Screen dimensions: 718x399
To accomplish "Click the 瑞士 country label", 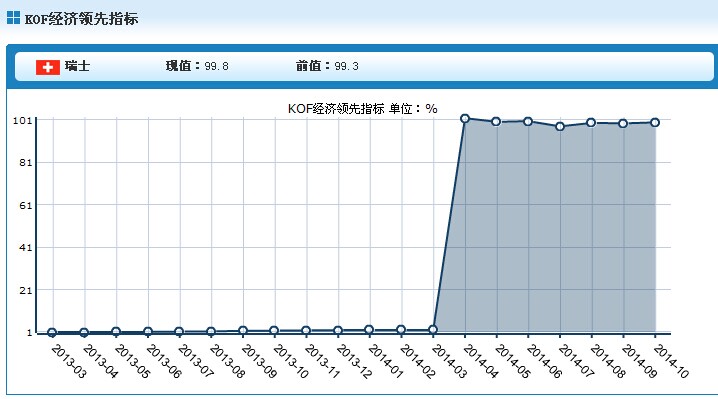I will pos(77,66).
